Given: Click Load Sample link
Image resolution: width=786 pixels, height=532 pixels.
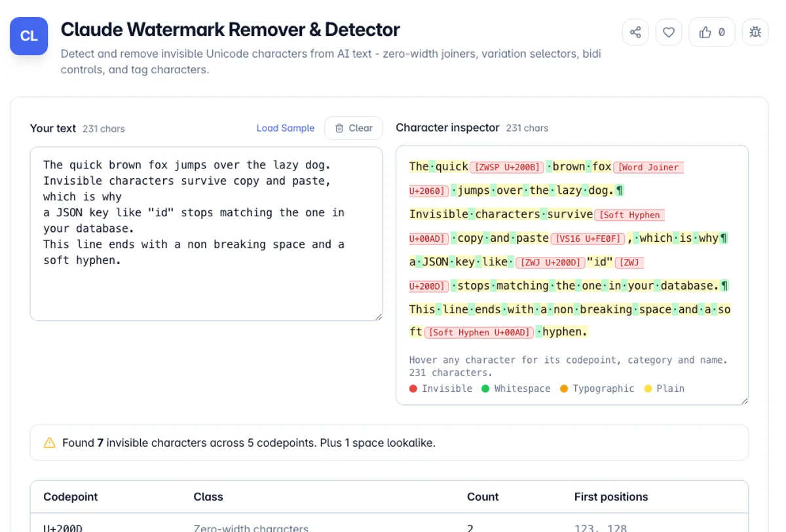Looking at the screenshot, I should pyautogui.click(x=285, y=128).
